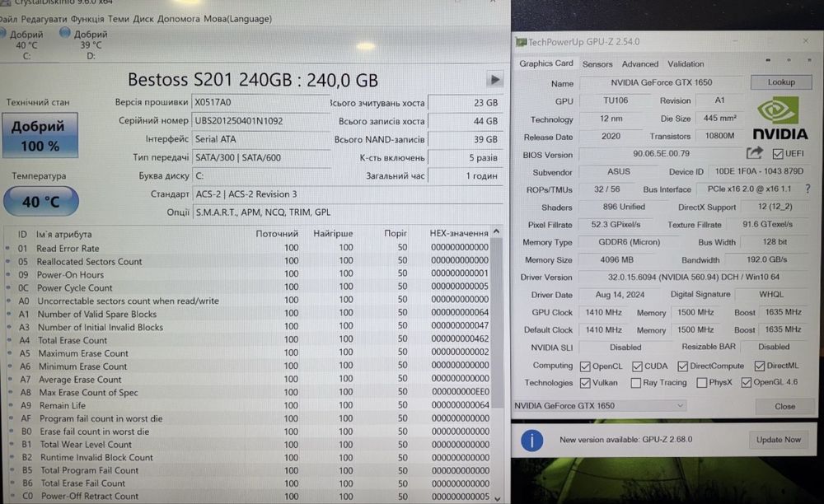Screen dimensions: 824x504
Task: Open the Допомога menu
Action: (x=179, y=19)
